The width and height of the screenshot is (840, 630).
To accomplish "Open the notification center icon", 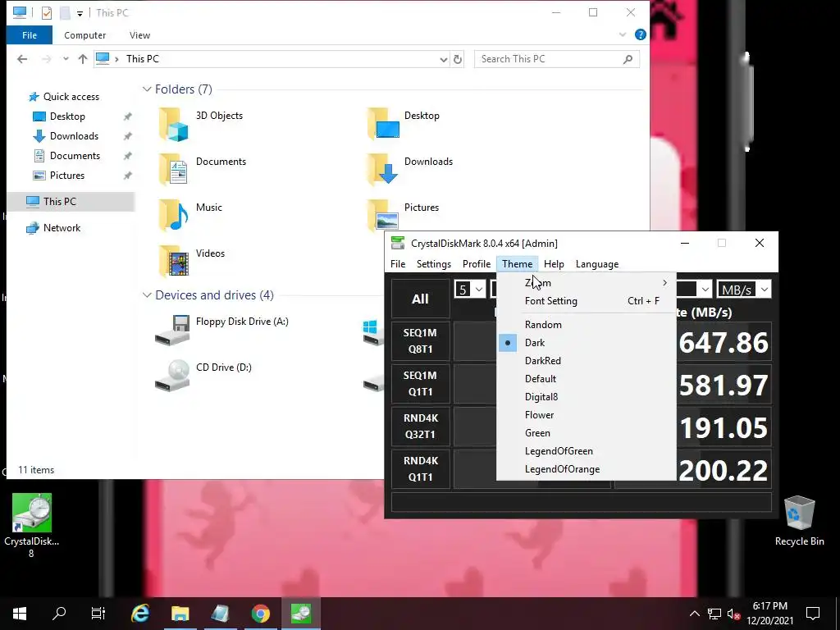I will (x=813, y=614).
